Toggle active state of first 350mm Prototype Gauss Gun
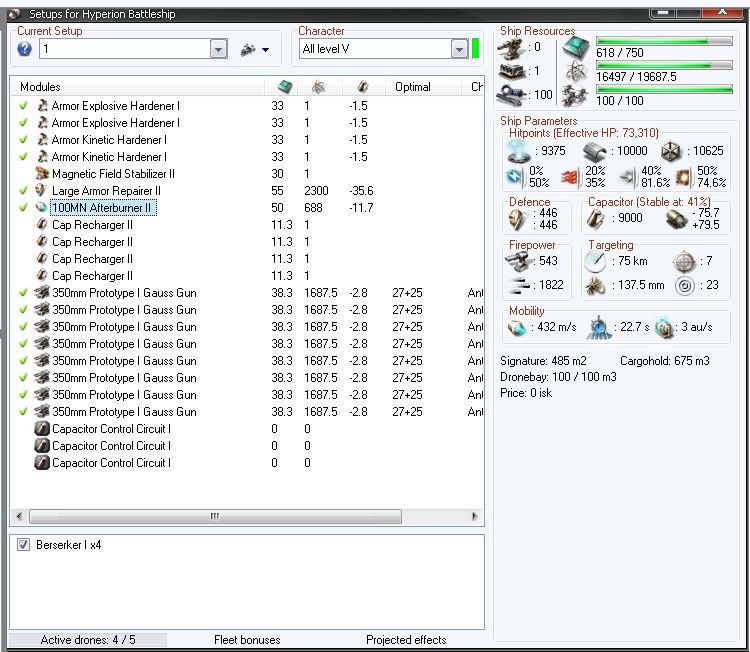The height and width of the screenshot is (652, 750). [x=23, y=292]
